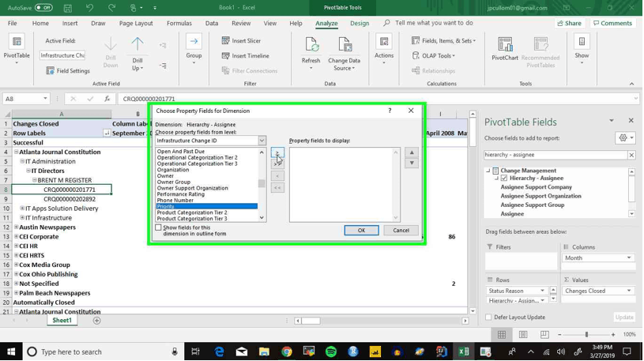Screen dimensions: 644x361
Task: Uncheck Hierarchy - Assignee field
Action: [x=504, y=179]
